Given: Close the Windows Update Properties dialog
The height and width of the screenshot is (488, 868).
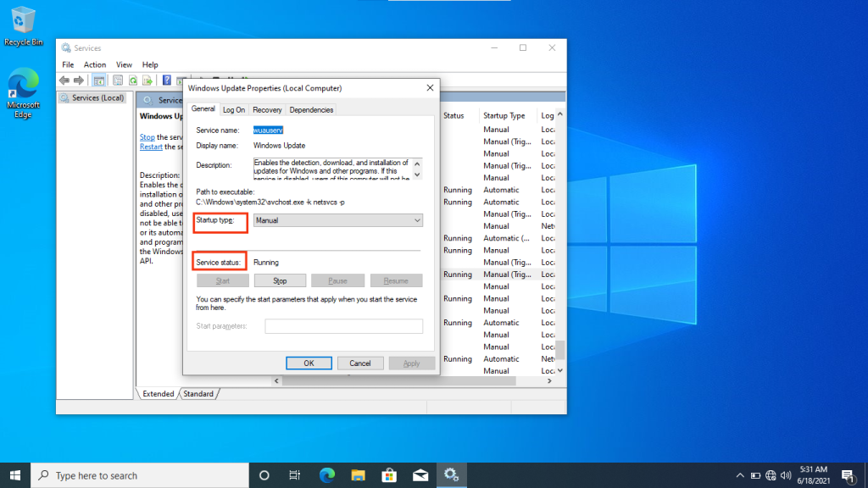Looking at the screenshot, I should (x=430, y=88).
